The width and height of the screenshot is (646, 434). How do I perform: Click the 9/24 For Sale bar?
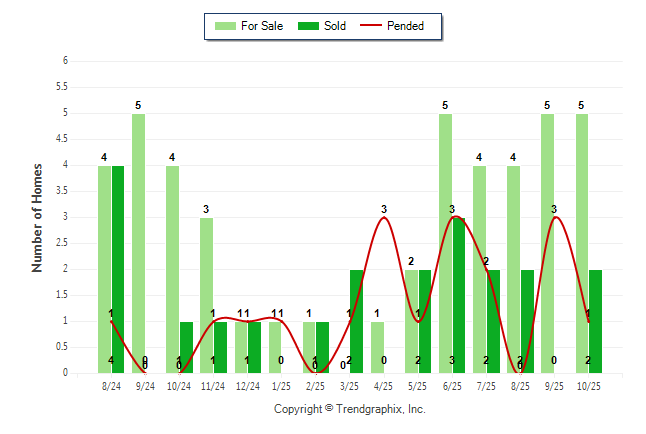(x=138, y=243)
